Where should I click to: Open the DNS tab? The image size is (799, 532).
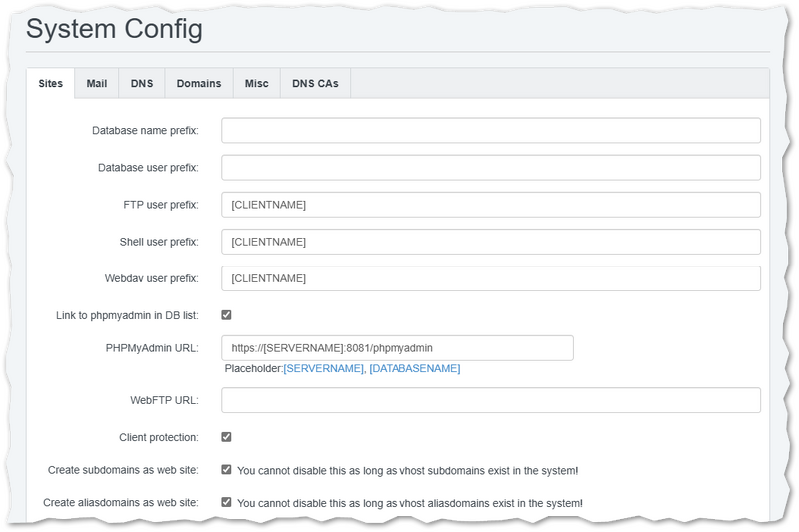142,84
